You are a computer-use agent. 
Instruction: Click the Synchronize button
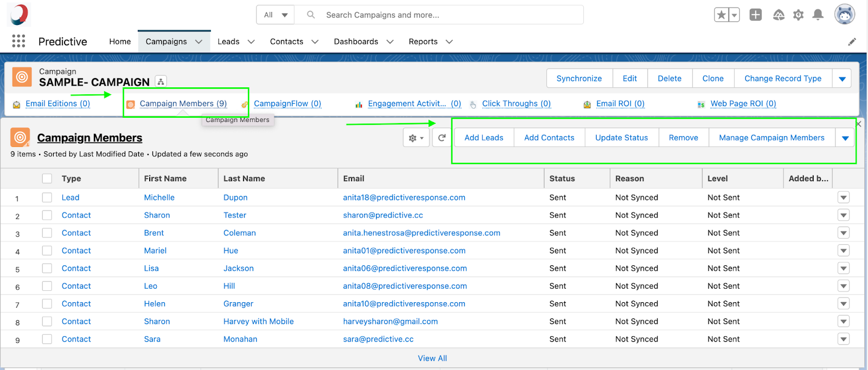point(579,79)
